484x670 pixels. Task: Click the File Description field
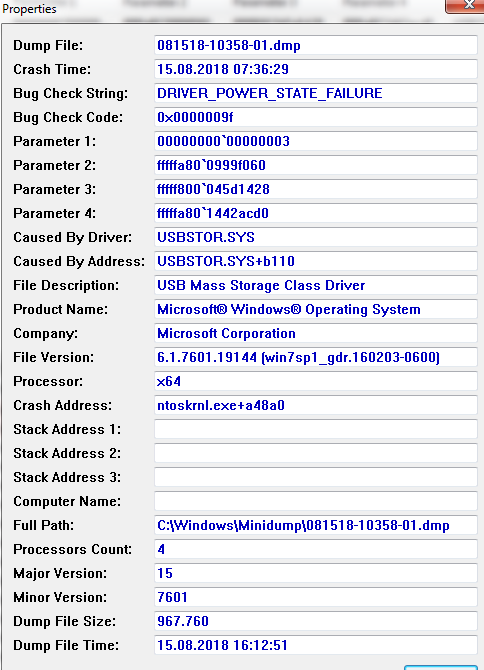coord(316,285)
